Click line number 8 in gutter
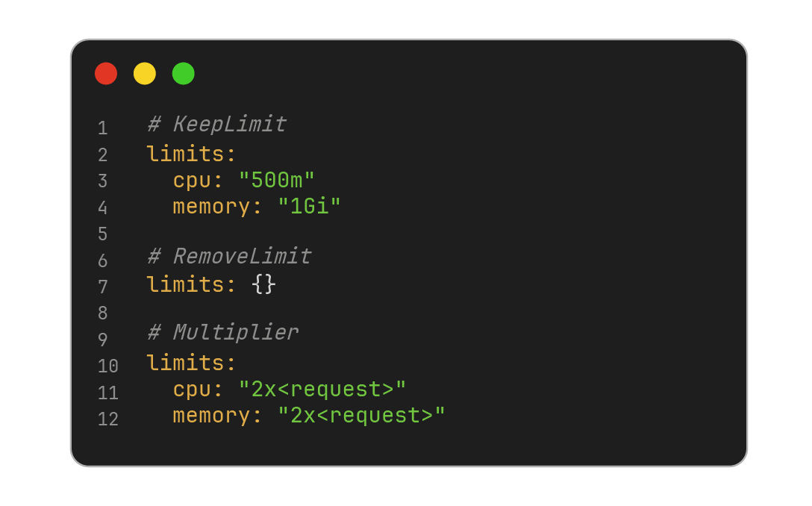Screen dimensions: 812x506 coord(102,313)
